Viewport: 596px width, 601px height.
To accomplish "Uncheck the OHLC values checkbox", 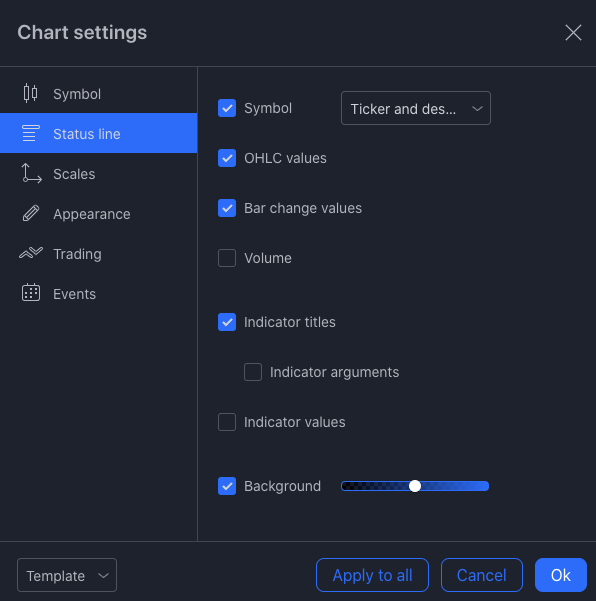I will point(227,158).
